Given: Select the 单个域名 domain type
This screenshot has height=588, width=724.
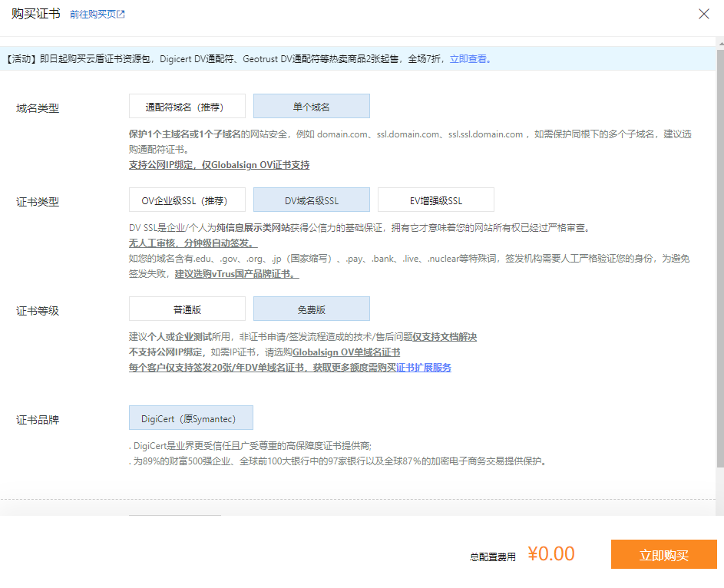Looking at the screenshot, I should click(x=312, y=106).
